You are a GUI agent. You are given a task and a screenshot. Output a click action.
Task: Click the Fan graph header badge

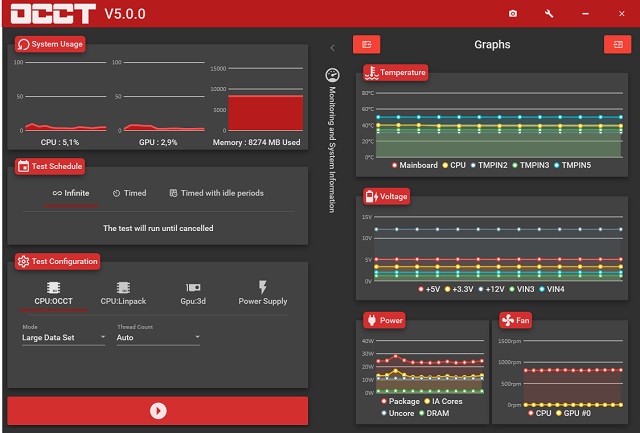516,320
